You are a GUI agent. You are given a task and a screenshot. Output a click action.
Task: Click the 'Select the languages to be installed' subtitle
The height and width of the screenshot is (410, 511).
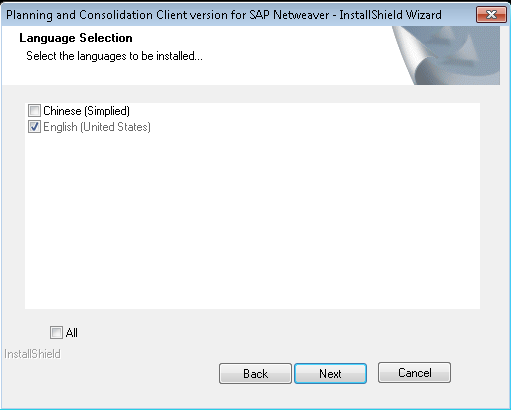click(x=114, y=56)
